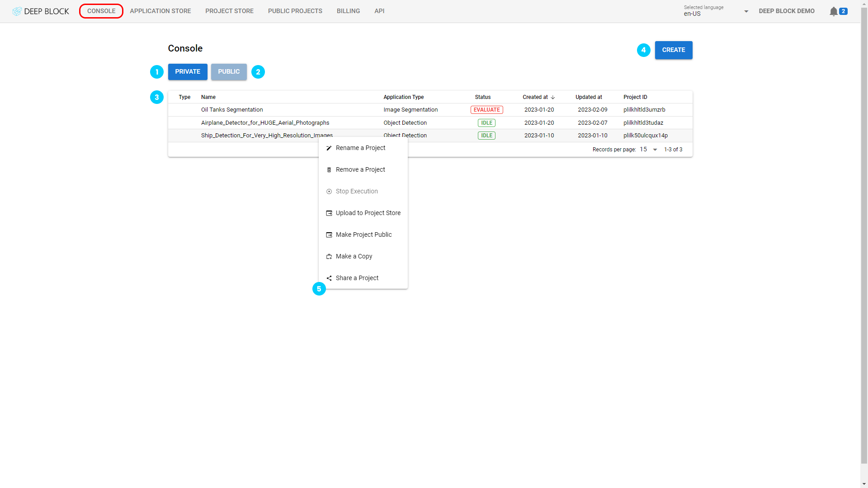Image resolution: width=868 pixels, height=488 pixels.
Task: Click the sort arrow next to Created at
Action: 553,97
